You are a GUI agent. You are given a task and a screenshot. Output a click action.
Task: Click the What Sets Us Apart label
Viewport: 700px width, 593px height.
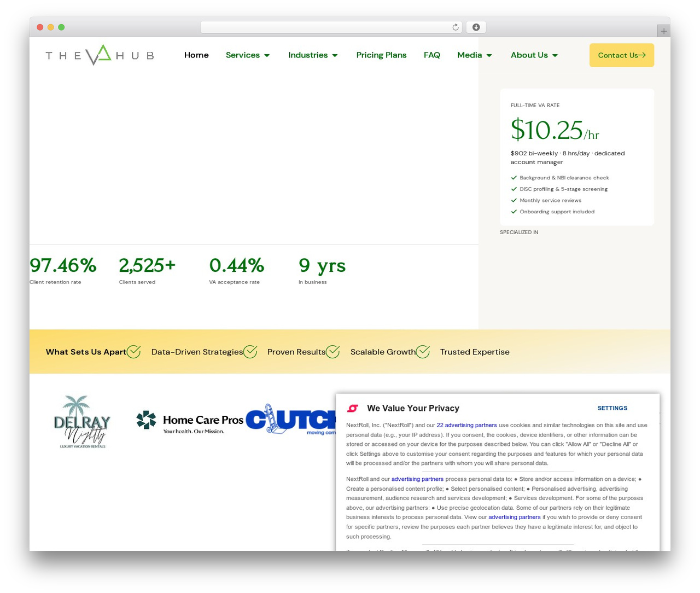(86, 352)
